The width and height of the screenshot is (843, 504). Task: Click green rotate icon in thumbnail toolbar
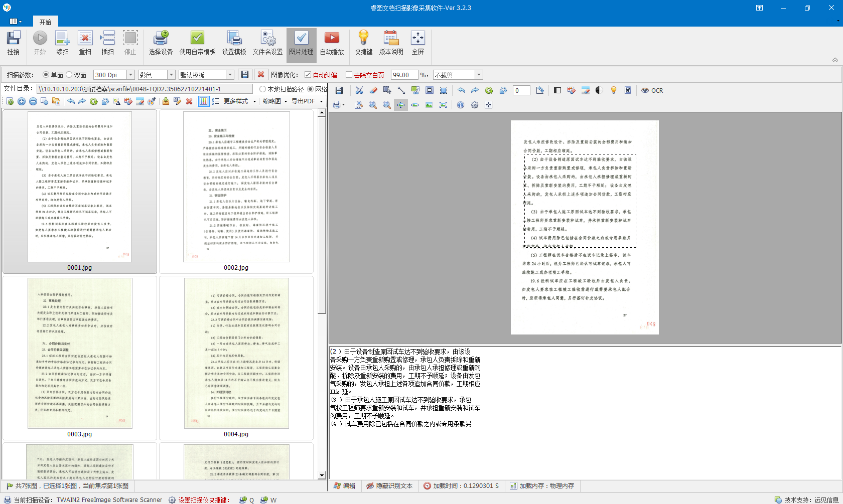pyautogui.click(x=94, y=101)
